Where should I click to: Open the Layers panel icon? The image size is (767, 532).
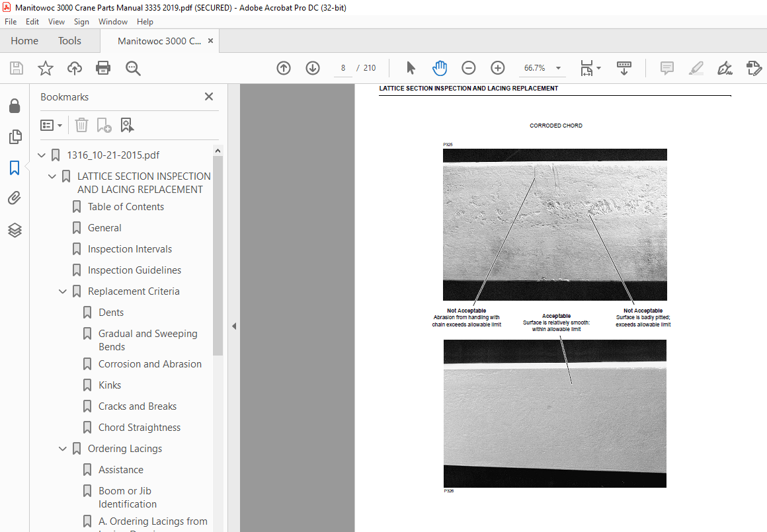click(x=15, y=230)
